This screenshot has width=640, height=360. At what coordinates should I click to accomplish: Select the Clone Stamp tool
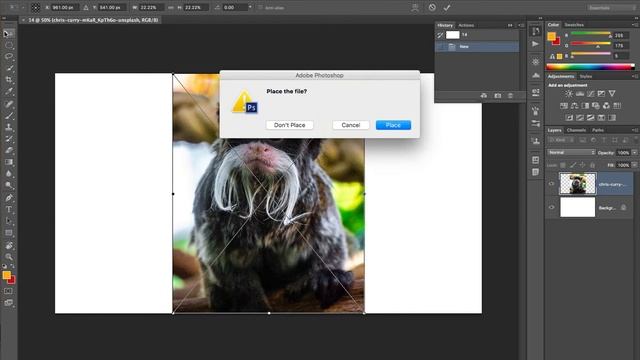click(9, 127)
